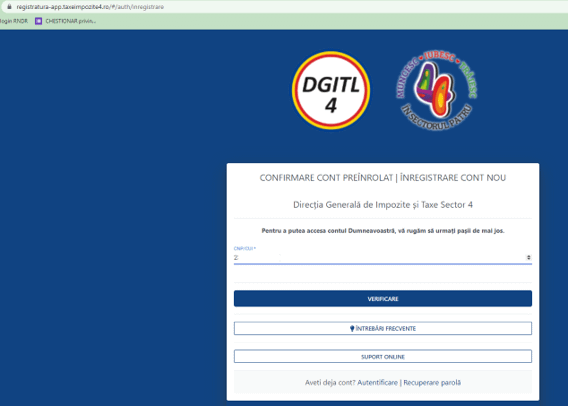
Task: Click the Aveți deja cont? text
Action: (330, 382)
